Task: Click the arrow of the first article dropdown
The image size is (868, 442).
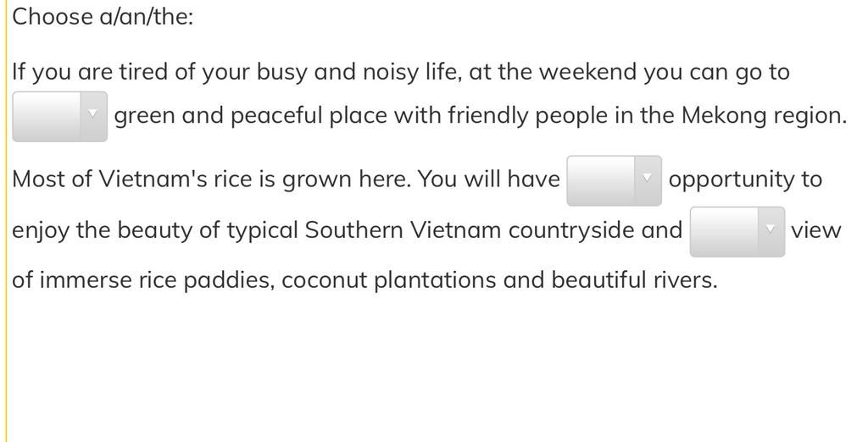Action: [94, 114]
